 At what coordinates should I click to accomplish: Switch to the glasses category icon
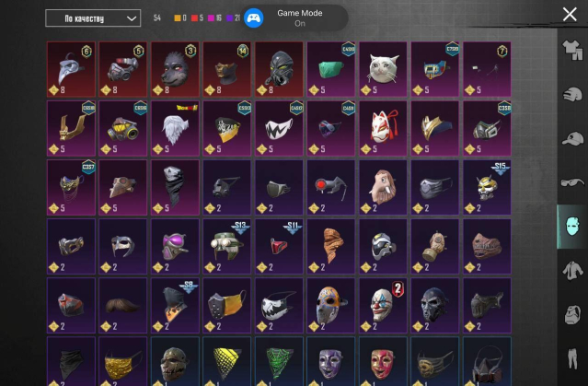tap(572, 182)
